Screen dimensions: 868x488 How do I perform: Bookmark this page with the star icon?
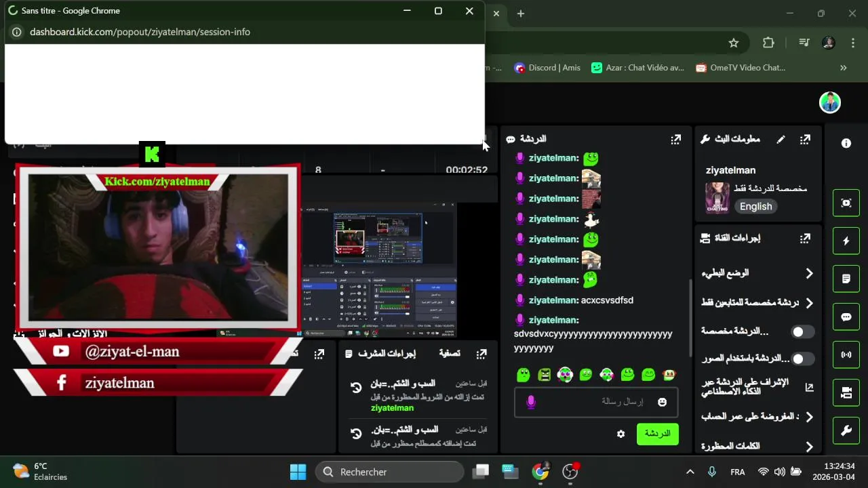pyautogui.click(x=733, y=43)
